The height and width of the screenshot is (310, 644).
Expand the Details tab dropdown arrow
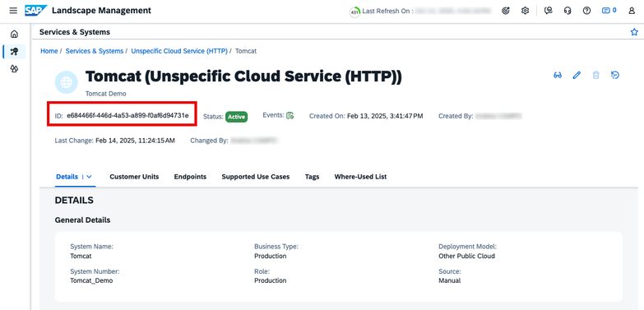89,177
